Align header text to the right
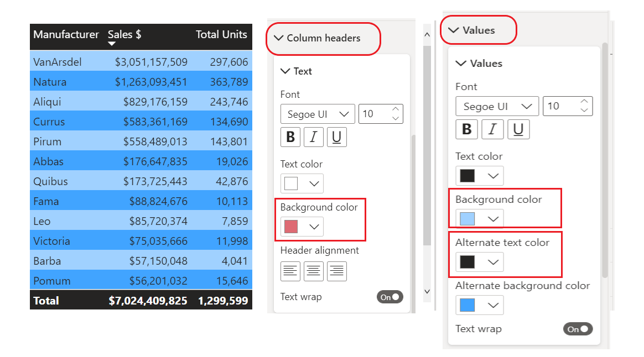 point(337,271)
